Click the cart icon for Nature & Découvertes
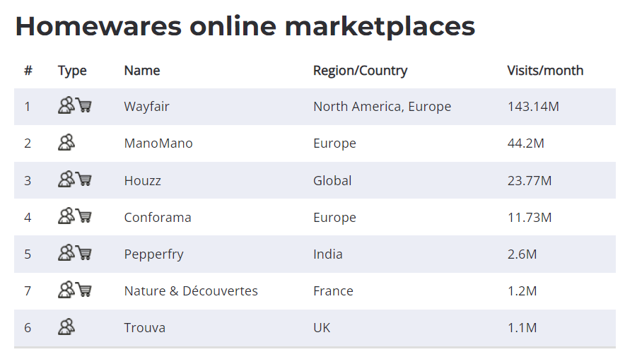Image resolution: width=625 pixels, height=364 pixels. click(x=83, y=290)
